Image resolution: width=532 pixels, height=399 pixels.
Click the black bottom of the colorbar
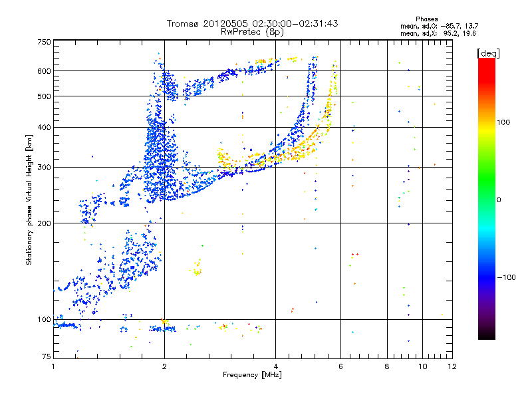point(487,334)
